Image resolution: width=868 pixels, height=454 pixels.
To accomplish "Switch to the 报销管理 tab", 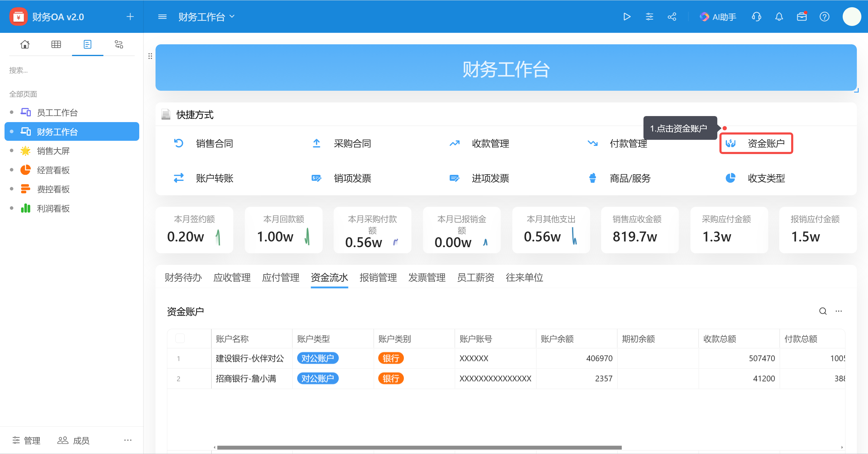I will click(378, 277).
